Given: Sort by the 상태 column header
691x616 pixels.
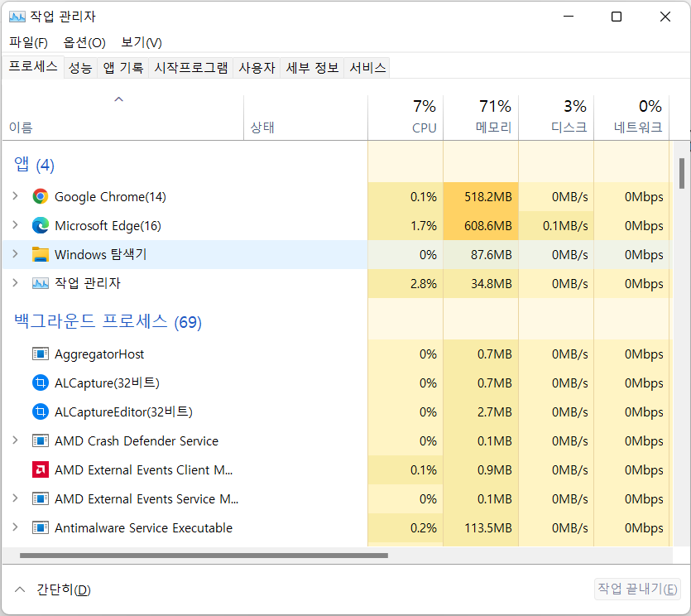Looking at the screenshot, I should [306, 118].
